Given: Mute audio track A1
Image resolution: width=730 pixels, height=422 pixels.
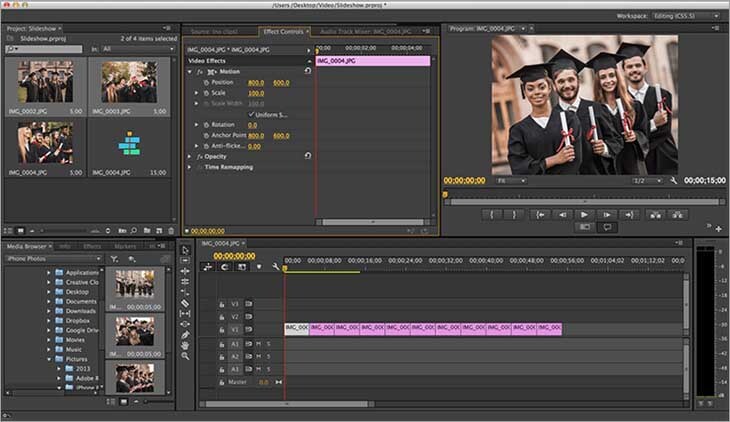Looking at the screenshot, I should coord(258,344).
